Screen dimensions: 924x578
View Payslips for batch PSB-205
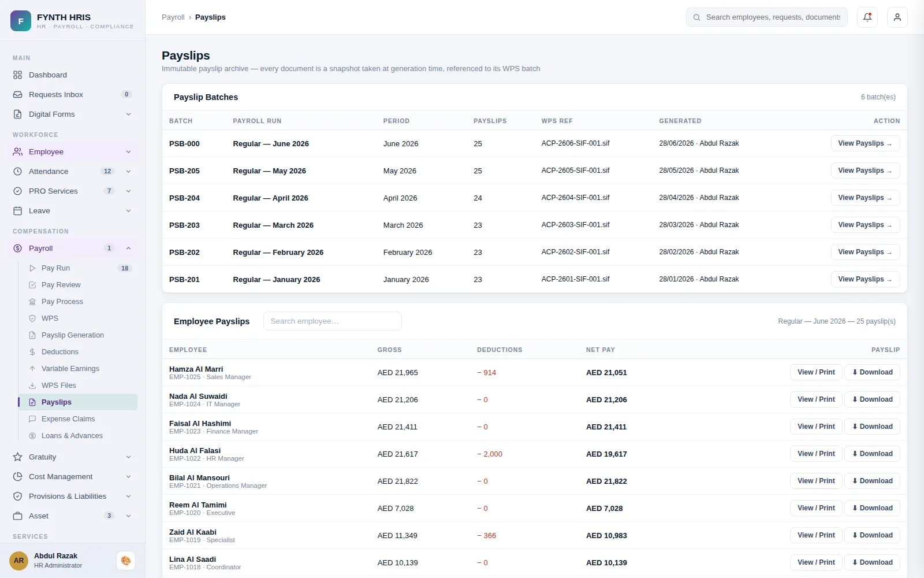[x=865, y=171]
